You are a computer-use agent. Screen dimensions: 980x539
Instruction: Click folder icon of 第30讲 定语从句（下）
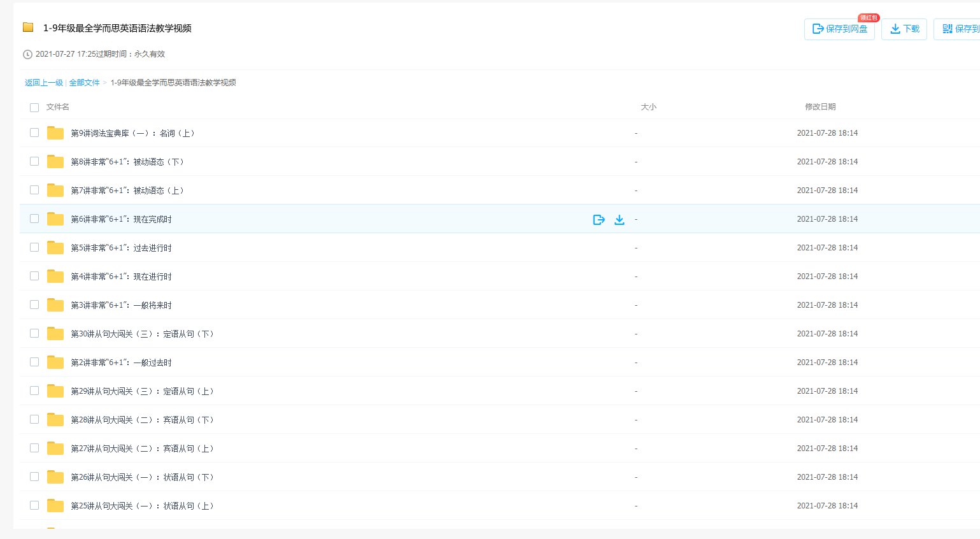55,334
